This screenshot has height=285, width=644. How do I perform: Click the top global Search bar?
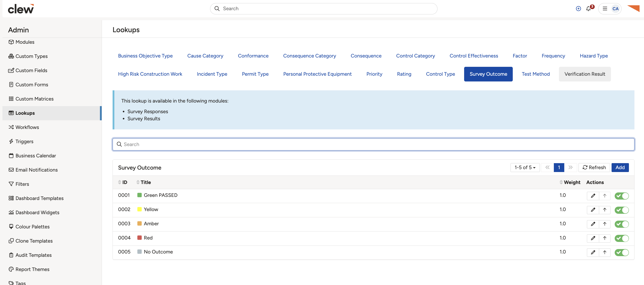point(324,9)
